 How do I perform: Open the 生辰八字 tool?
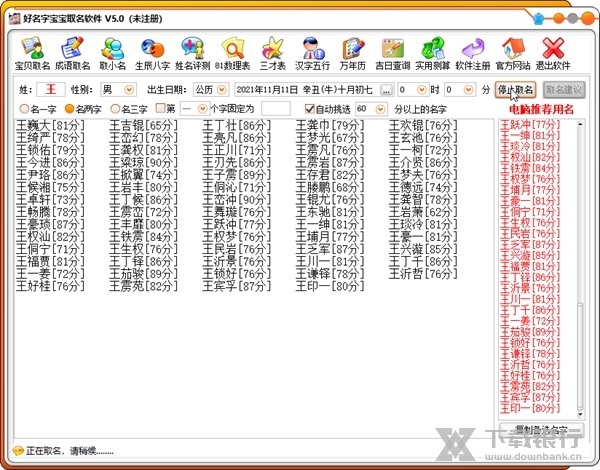152,54
